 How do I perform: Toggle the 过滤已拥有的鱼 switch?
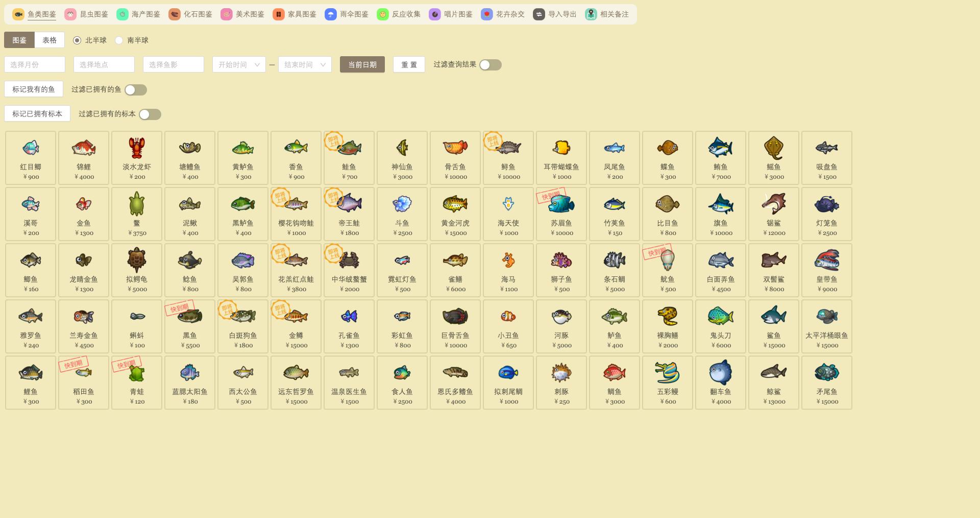coord(136,90)
